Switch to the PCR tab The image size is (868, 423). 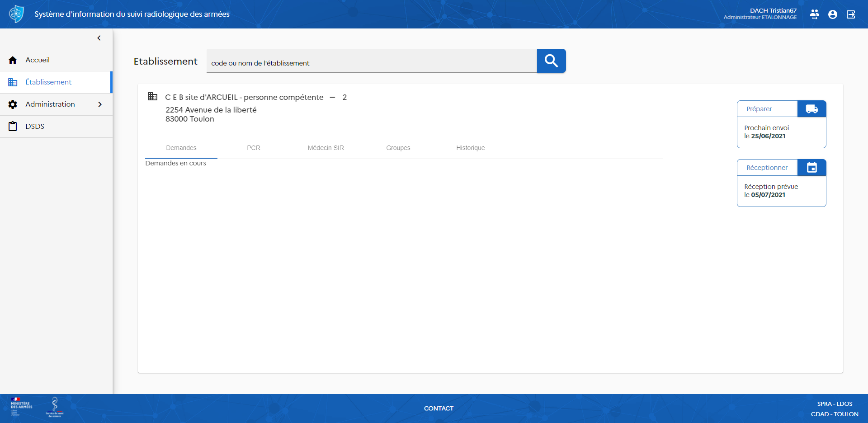pos(253,148)
